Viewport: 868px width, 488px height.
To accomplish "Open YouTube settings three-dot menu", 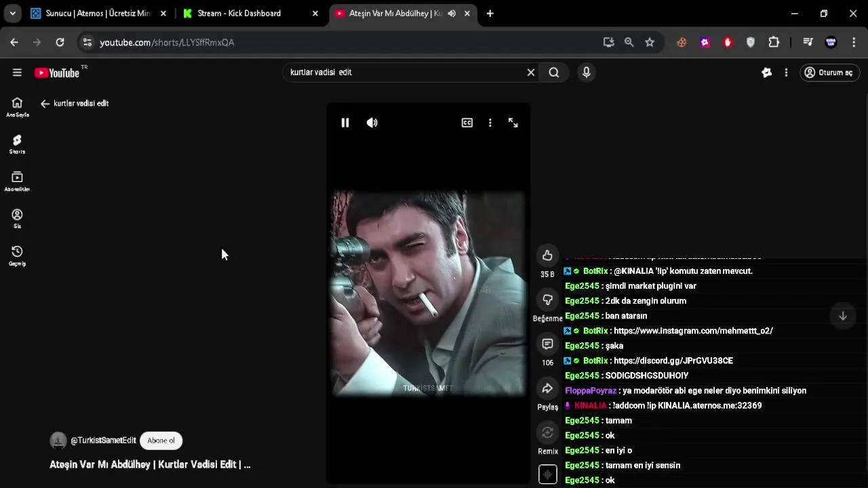I will [786, 73].
